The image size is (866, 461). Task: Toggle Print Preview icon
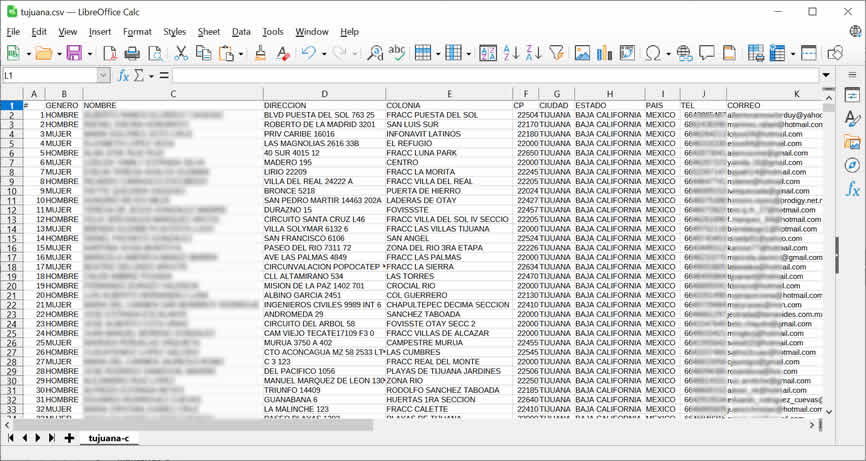pos(156,53)
